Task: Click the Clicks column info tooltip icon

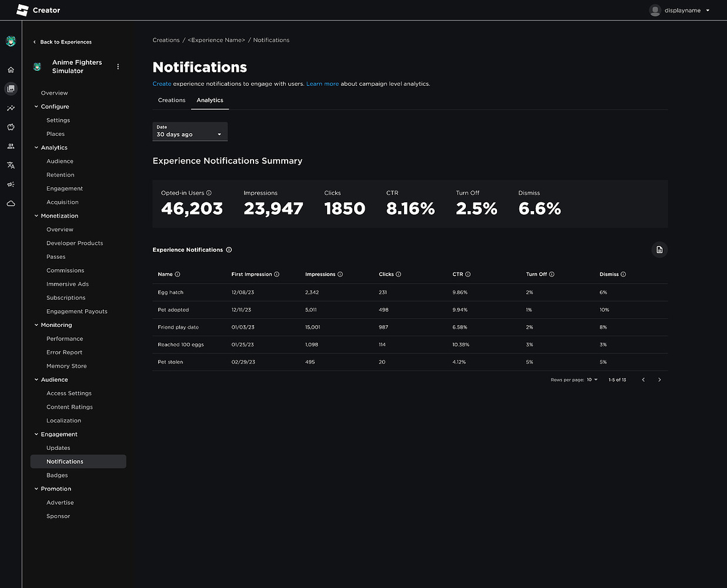Action: coord(399,274)
